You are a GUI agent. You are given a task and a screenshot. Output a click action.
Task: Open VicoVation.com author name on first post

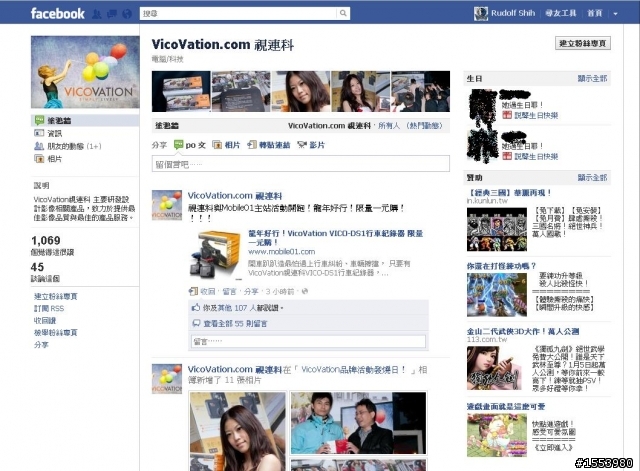235,196
